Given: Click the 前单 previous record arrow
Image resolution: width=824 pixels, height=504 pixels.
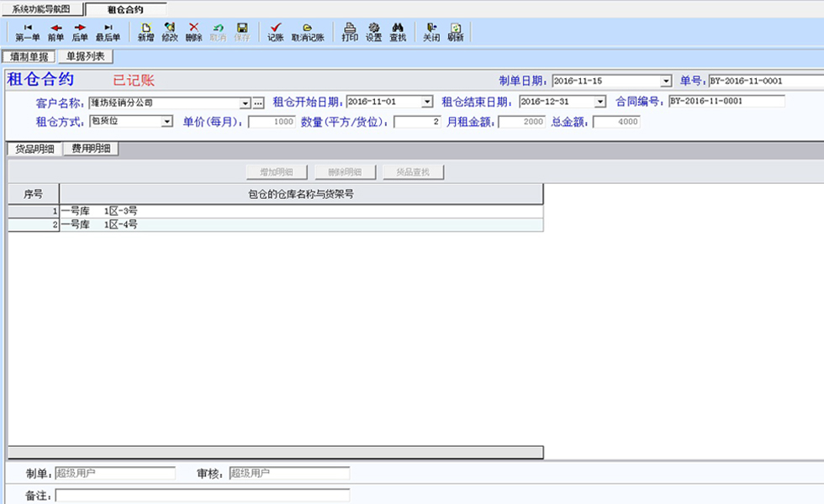Looking at the screenshot, I should (55, 32).
